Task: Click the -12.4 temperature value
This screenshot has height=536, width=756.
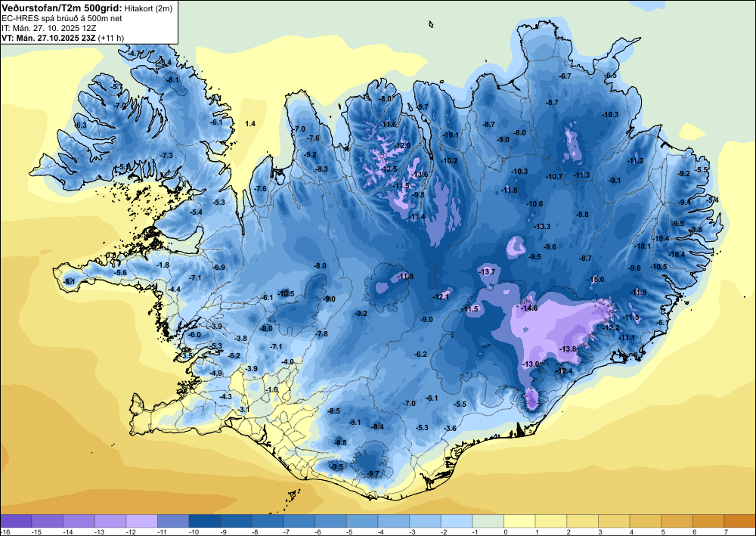Action: tap(565, 370)
